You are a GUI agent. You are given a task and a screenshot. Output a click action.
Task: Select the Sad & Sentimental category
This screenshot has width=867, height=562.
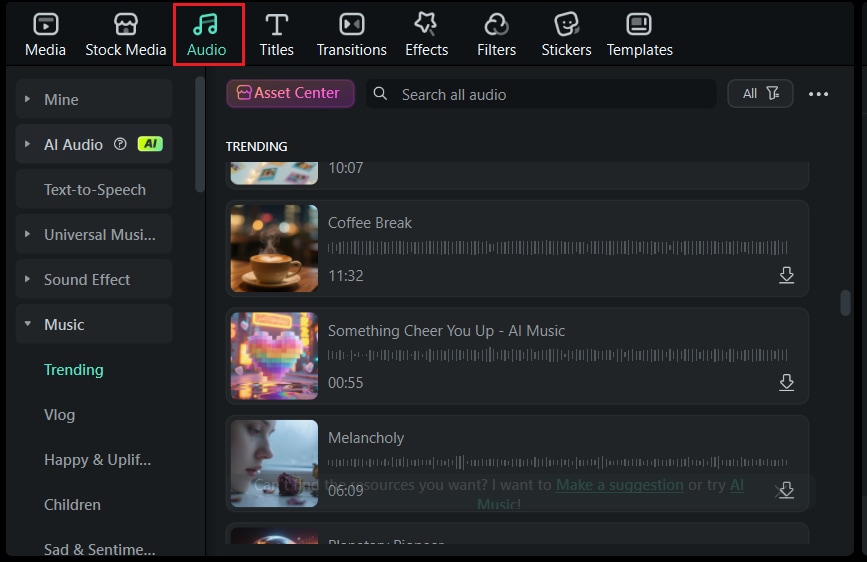coord(100,549)
